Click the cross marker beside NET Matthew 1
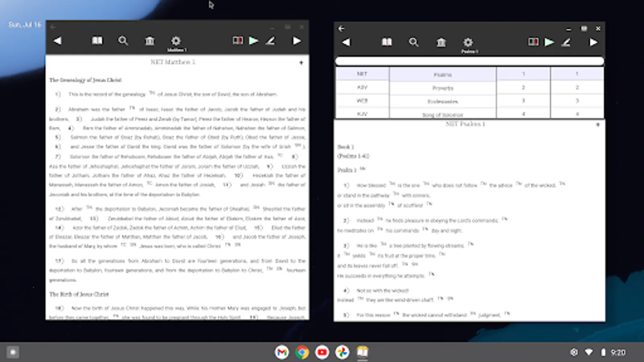 point(301,62)
